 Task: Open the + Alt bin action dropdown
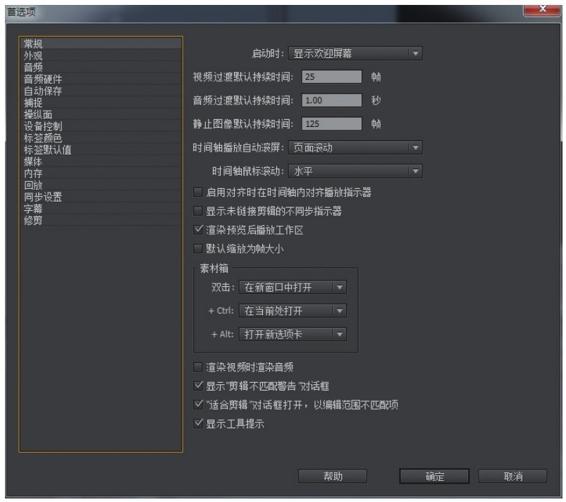pyautogui.click(x=293, y=334)
